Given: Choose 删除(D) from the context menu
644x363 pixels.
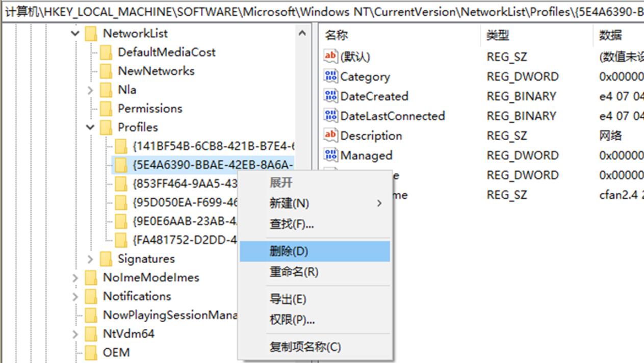Looking at the screenshot, I should tap(289, 251).
